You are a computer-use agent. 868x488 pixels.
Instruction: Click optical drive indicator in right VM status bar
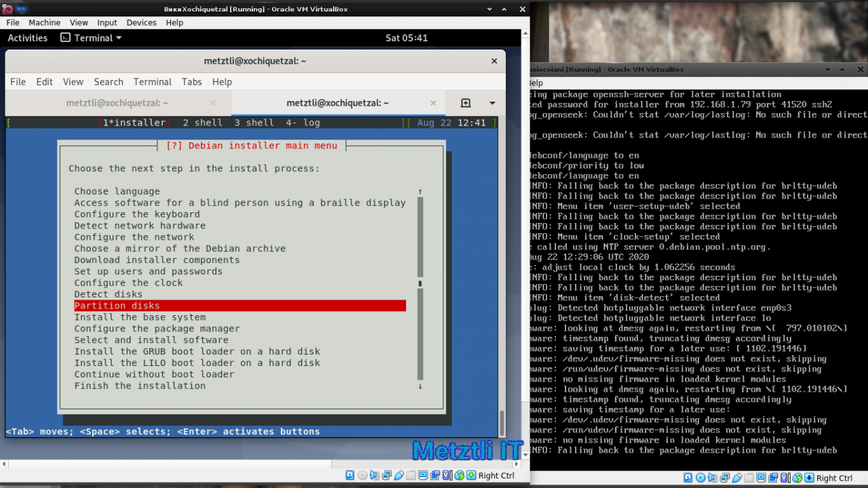pos(701,478)
